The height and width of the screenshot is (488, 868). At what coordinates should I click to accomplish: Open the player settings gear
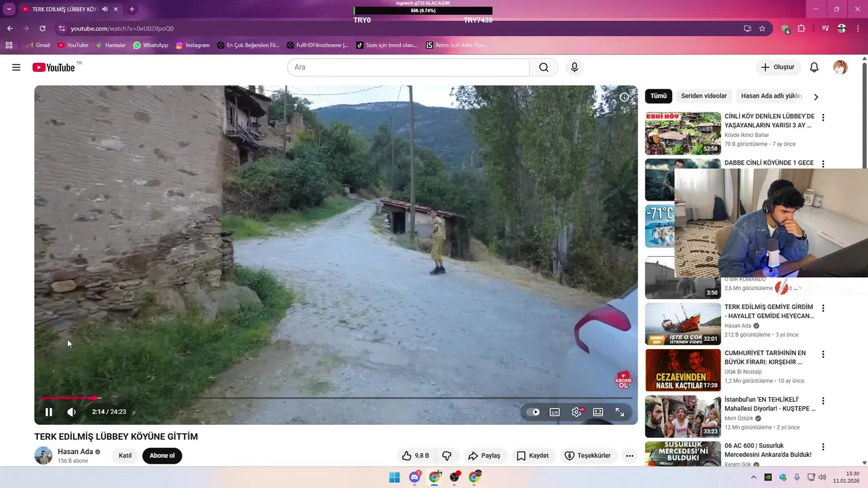576,412
